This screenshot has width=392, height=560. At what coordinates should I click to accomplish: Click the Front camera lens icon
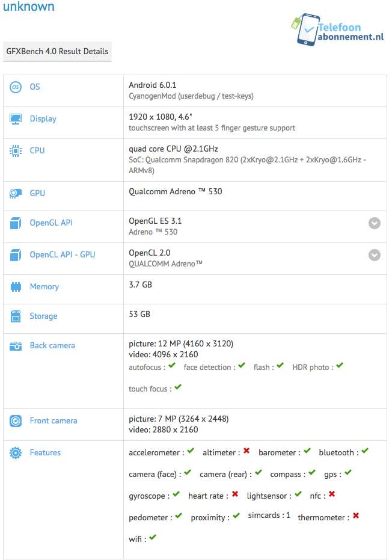click(16, 420)
